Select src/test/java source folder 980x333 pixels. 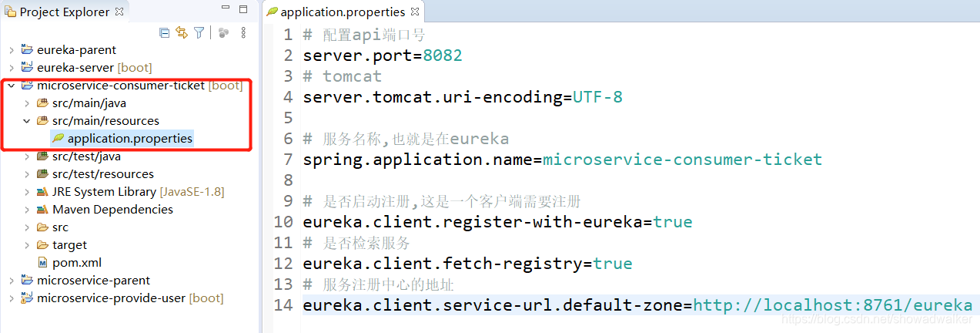(87, 156)
